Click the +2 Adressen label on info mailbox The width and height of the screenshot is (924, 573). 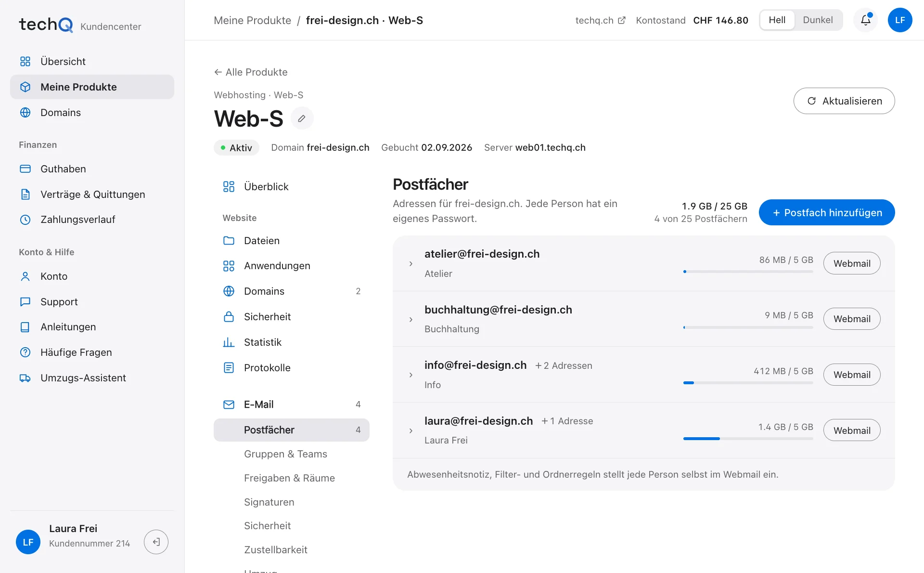coord(564,366)
